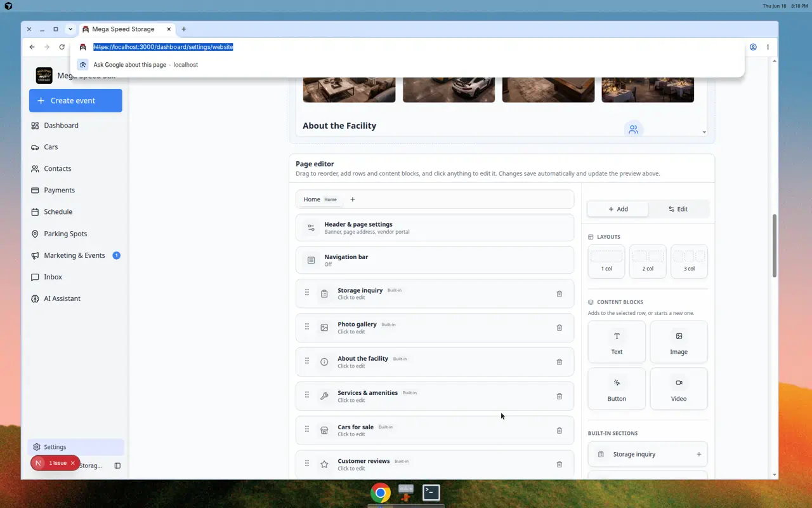Click the Create event button
The width and height of the screenshot is (812, 508).
(x=75, y=100)
